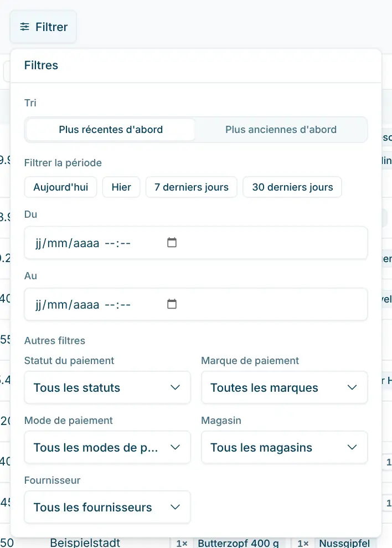Image resolution: width=392 pixels, height=548 pixels.
Task: Open calendar picker for Du field
Action: 172,242
